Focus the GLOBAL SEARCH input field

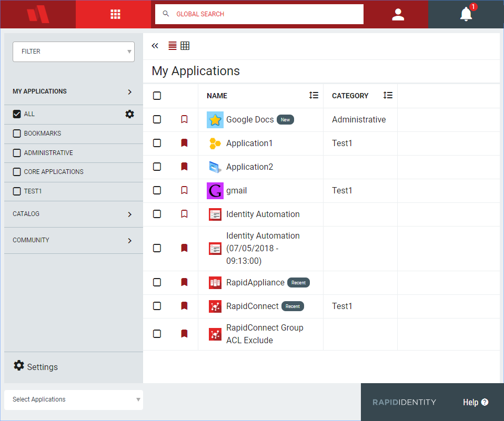pos(259,14)
